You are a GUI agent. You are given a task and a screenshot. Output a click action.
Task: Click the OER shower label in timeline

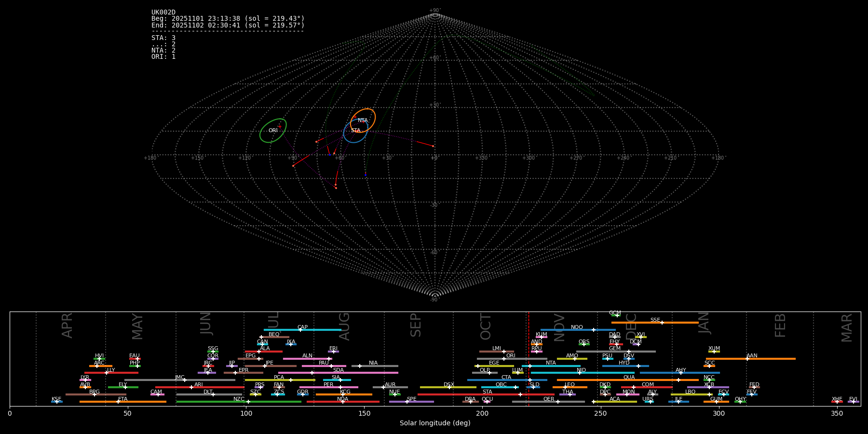point(549,399)
